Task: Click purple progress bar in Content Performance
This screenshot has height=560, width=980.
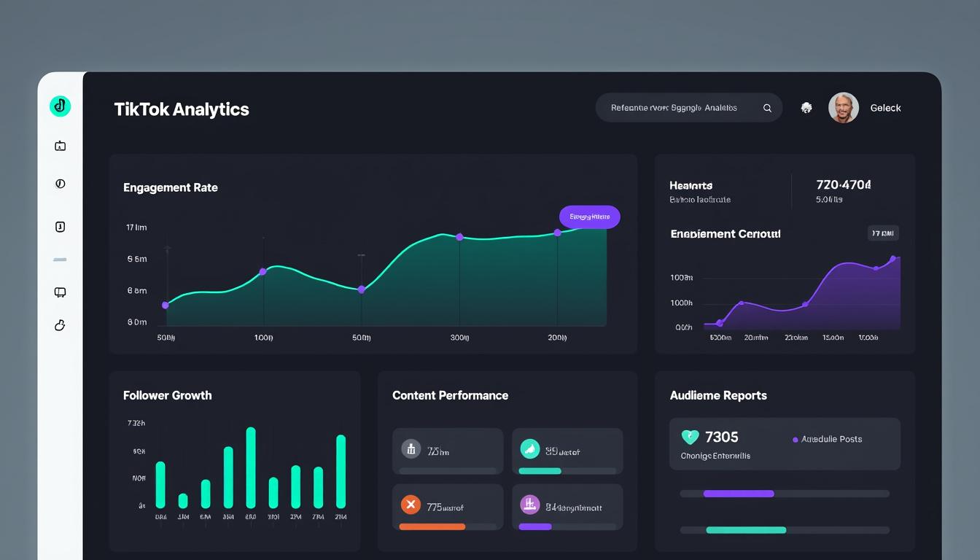Action: 535,526
